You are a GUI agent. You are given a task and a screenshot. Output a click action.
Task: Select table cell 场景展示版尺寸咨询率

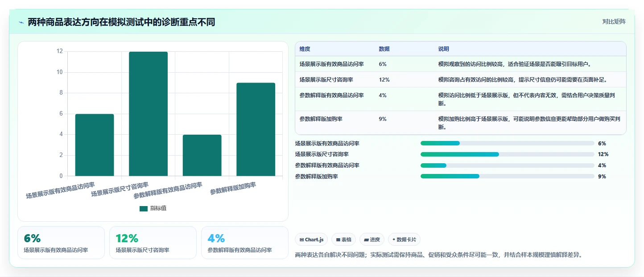click(x=326, y=79)
